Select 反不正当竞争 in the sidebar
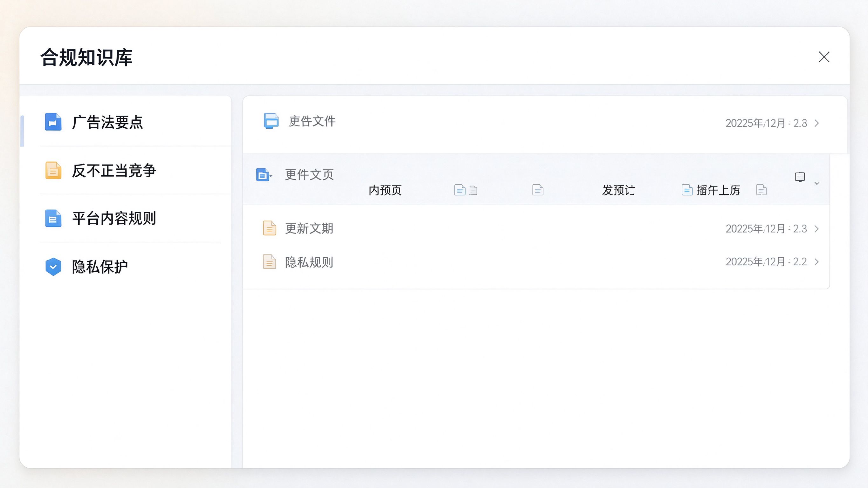The image size is (868, 488). coord(125,170)
